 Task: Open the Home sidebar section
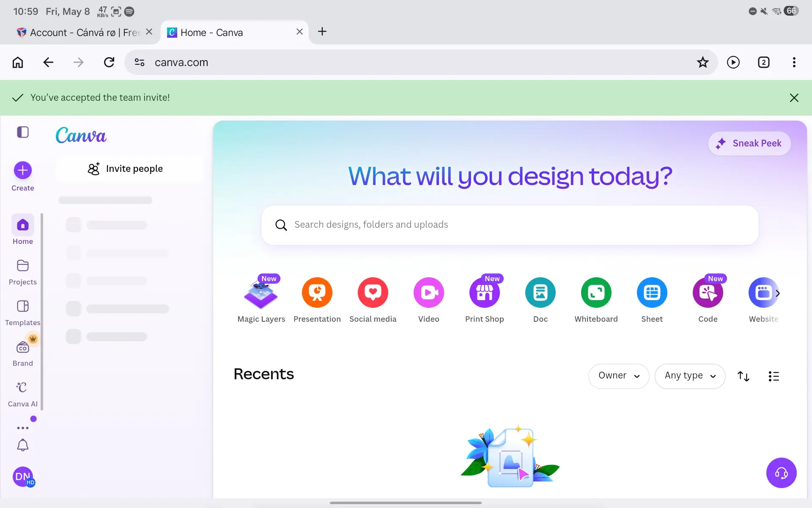23,230
